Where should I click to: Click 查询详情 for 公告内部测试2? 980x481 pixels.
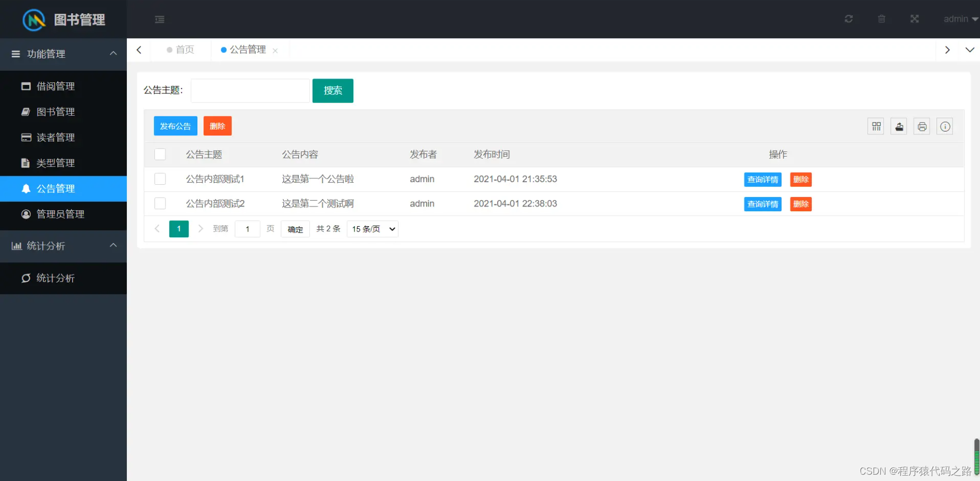[762, 204]
